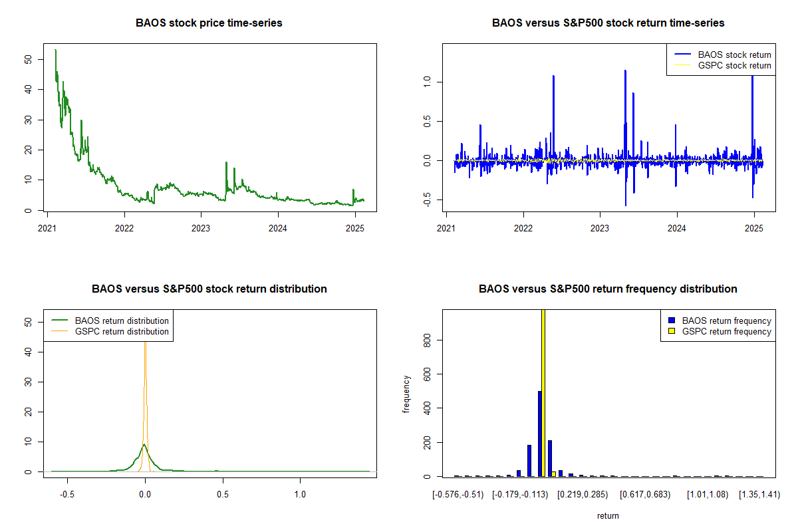Select the "BAOS return distribution" legend entry
The height and width of the screenshot is (532, 798).
point(122,321)
